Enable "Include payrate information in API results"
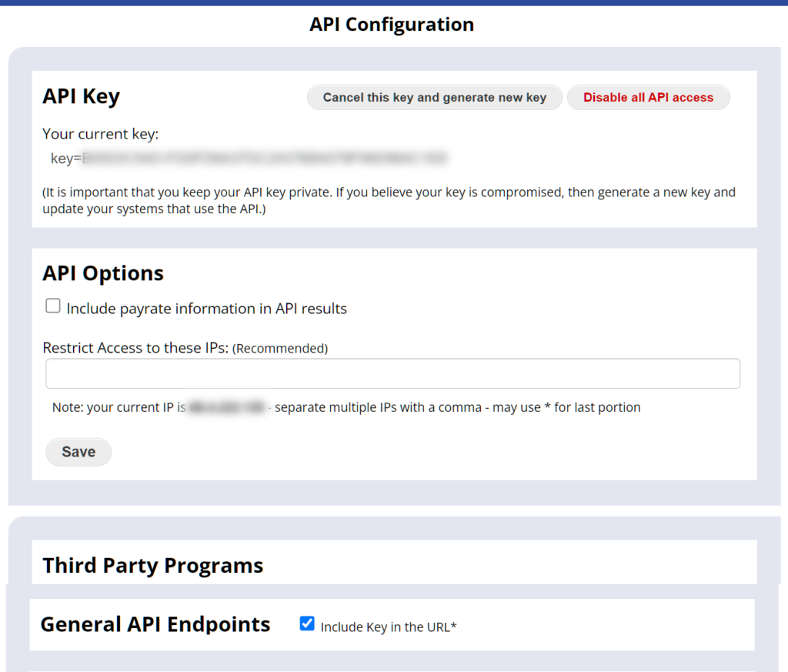This screenshot has width=788, height=672. (52, 305)
